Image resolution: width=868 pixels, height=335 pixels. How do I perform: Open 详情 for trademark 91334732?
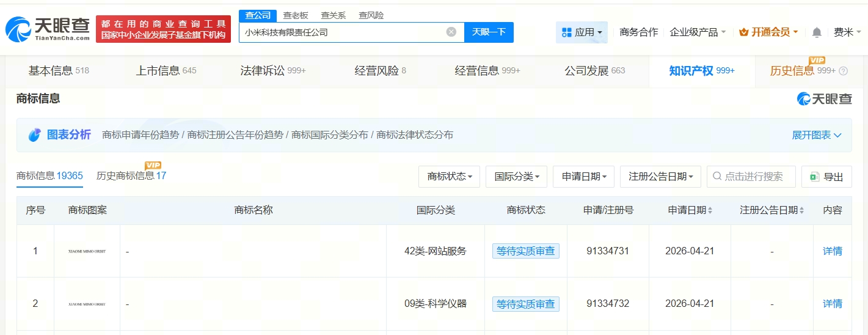(x=833, y=304)
